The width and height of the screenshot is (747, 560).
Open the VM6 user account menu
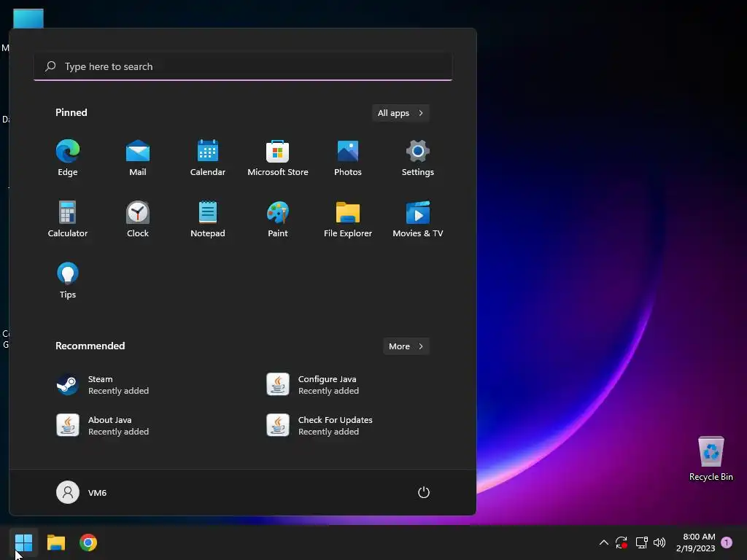(x=82, y=492)
